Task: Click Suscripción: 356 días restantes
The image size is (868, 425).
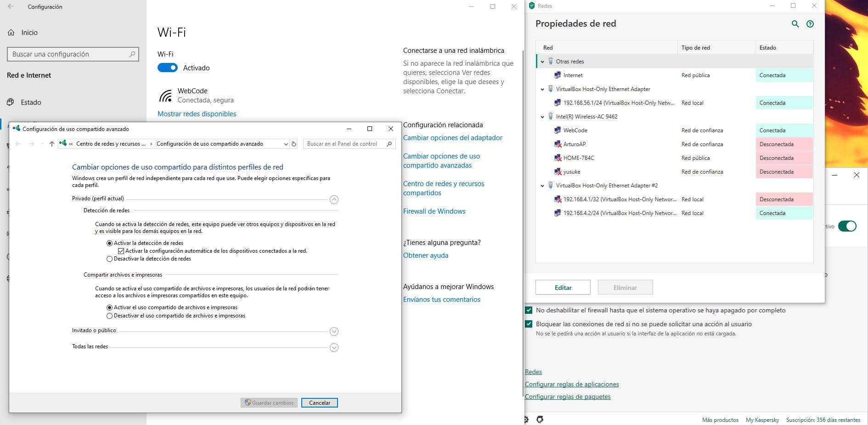Action: [823, 420]
